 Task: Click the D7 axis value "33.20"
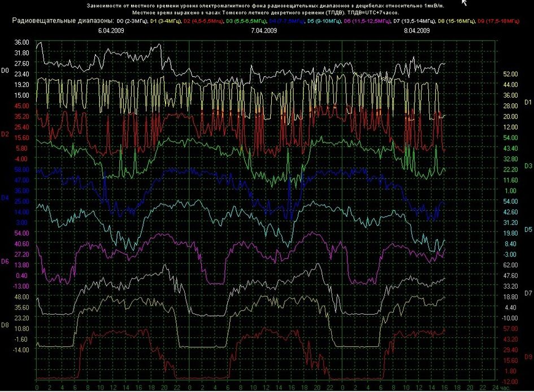click(510, 286)
